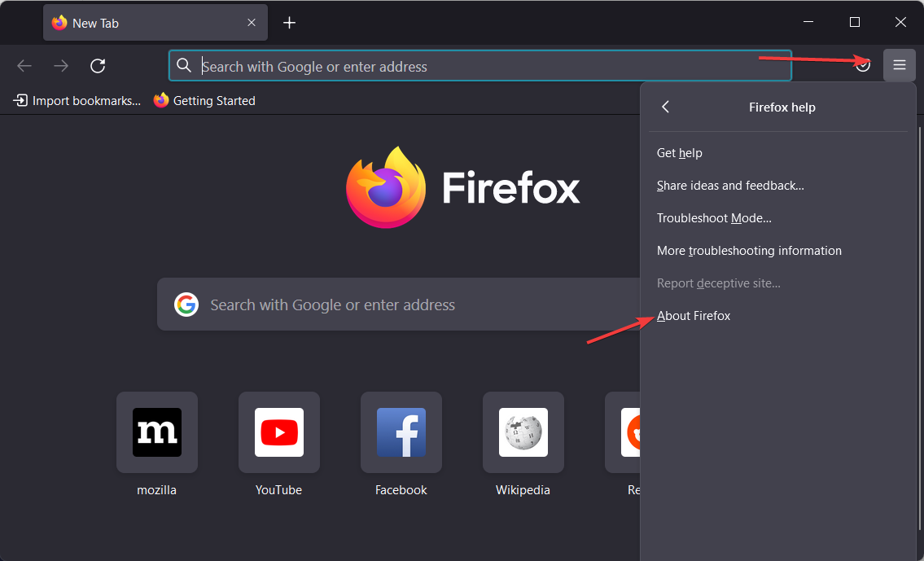This screenshot has width=924, height=561.
Task: Maximize the Firefox window
Action: [855, 23]
